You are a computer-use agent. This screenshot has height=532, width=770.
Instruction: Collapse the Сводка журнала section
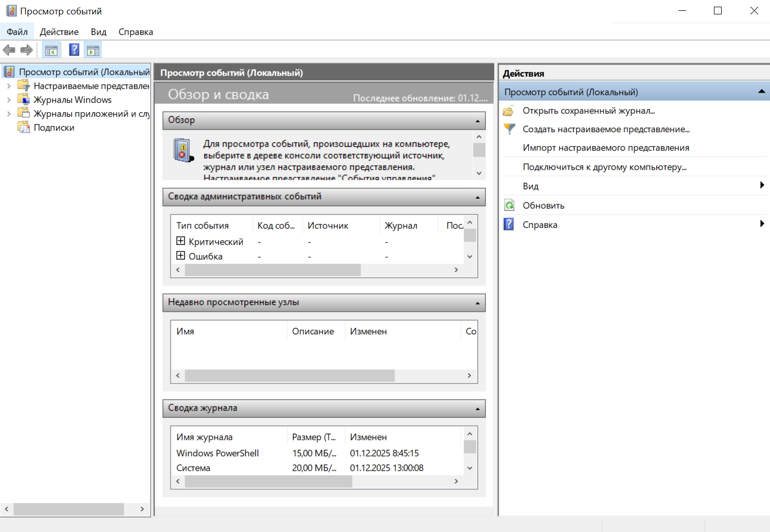(477, 409)
